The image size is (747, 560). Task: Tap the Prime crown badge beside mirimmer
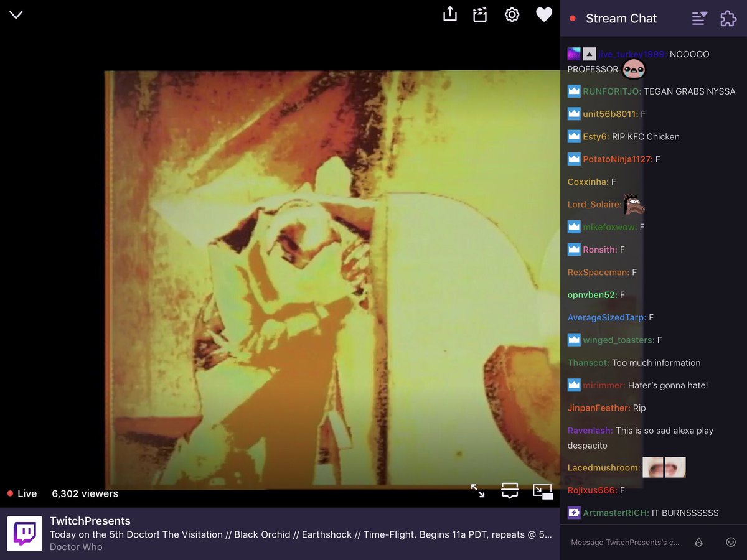tap(574, 385)
